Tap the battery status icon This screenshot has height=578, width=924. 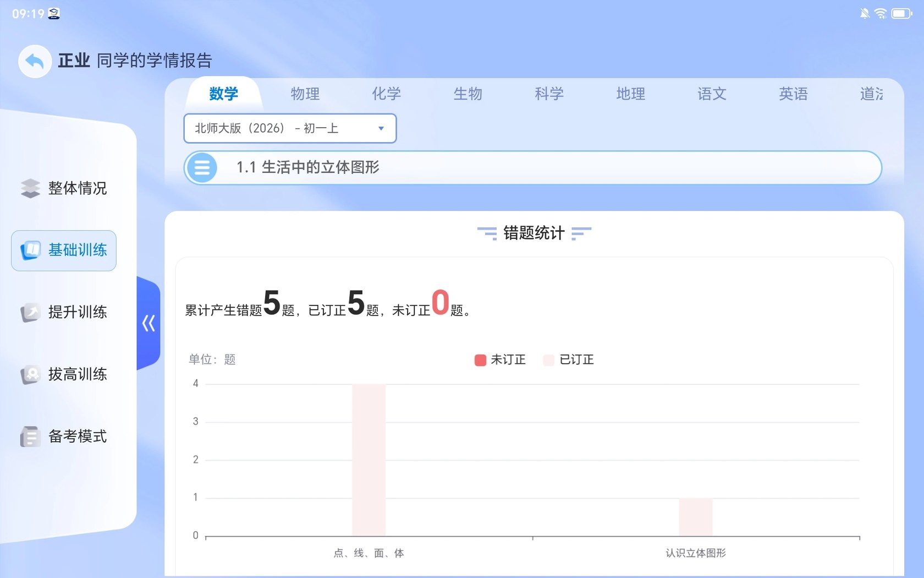[901, 13]
